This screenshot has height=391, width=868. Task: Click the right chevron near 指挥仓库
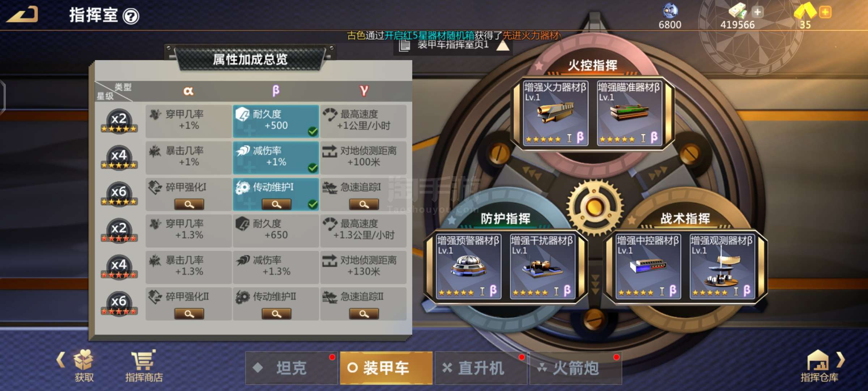click(841, 360)
